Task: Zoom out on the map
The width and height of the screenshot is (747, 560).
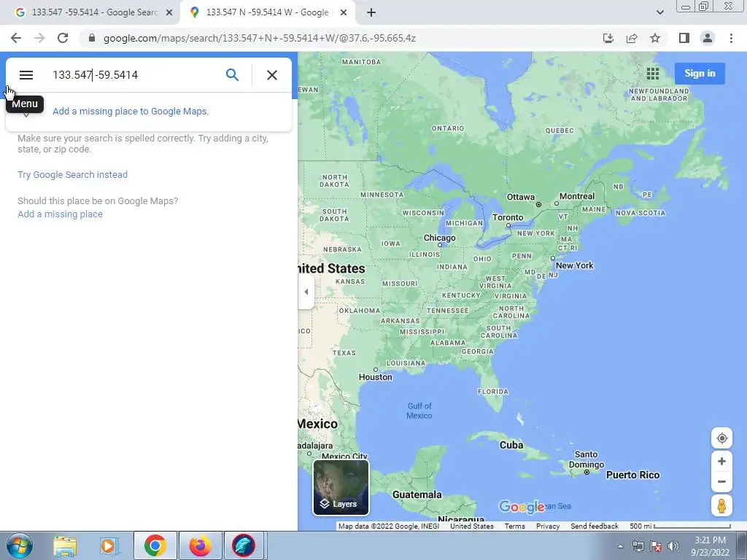Action: tap(721, 481)
